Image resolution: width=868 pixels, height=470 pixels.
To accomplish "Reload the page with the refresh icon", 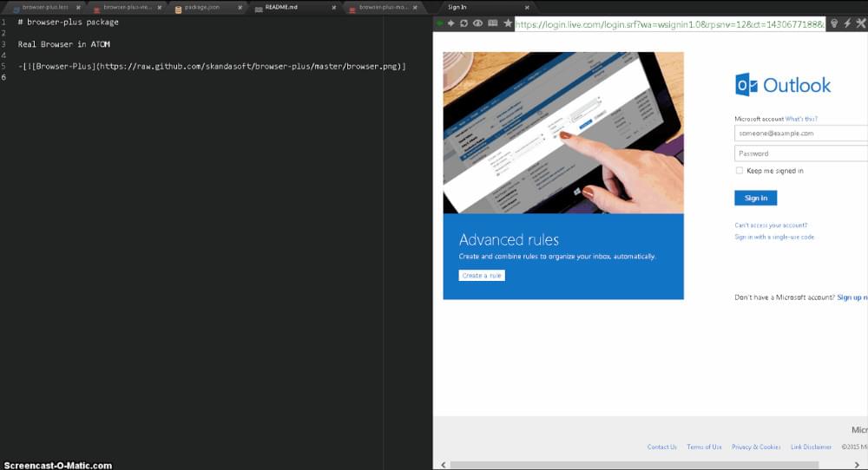I will [464, 23].
